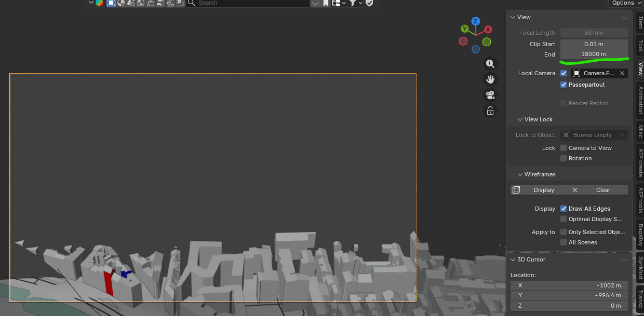
Task: Click the blue highlighted square header icon
Action: point(111,3)
